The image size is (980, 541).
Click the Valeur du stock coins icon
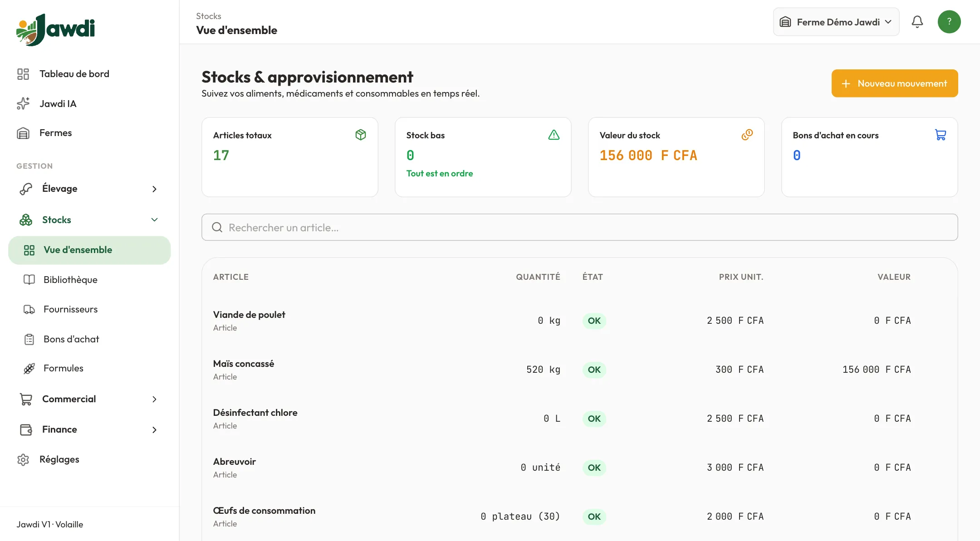coord(747,135)
